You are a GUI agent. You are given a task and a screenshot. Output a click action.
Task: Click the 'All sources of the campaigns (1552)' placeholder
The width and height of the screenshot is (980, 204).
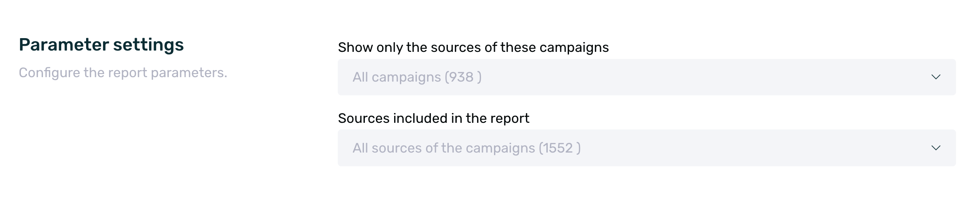466,148
